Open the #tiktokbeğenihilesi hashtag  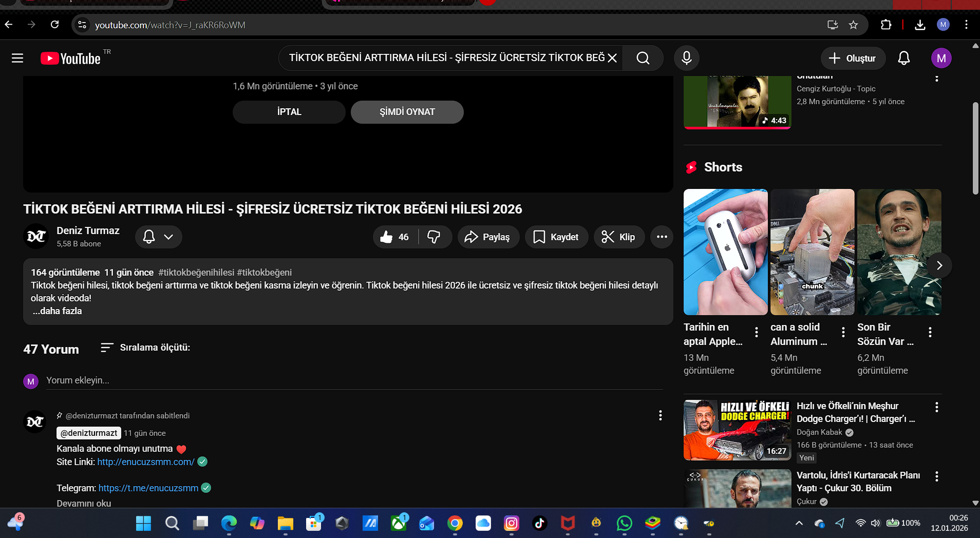[196, 273]
